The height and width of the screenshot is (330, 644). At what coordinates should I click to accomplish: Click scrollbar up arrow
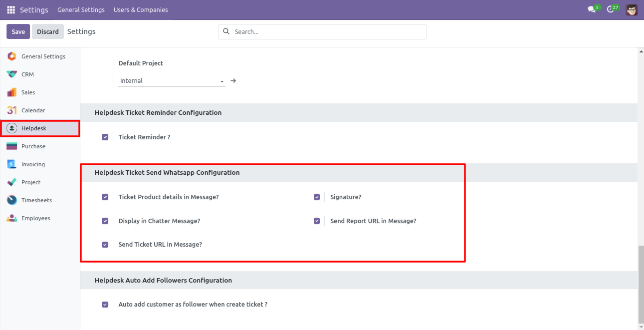point(641,51)
